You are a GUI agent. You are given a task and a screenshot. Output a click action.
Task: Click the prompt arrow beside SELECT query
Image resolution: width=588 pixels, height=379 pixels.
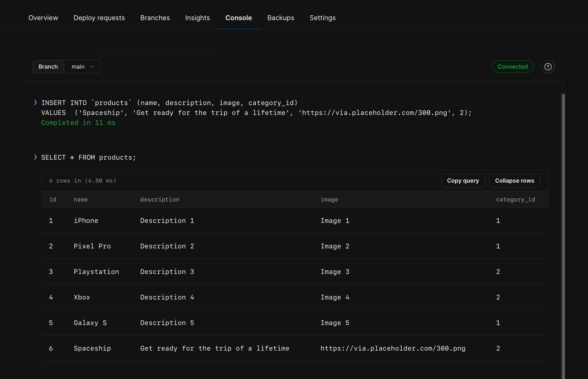point(35,157)
